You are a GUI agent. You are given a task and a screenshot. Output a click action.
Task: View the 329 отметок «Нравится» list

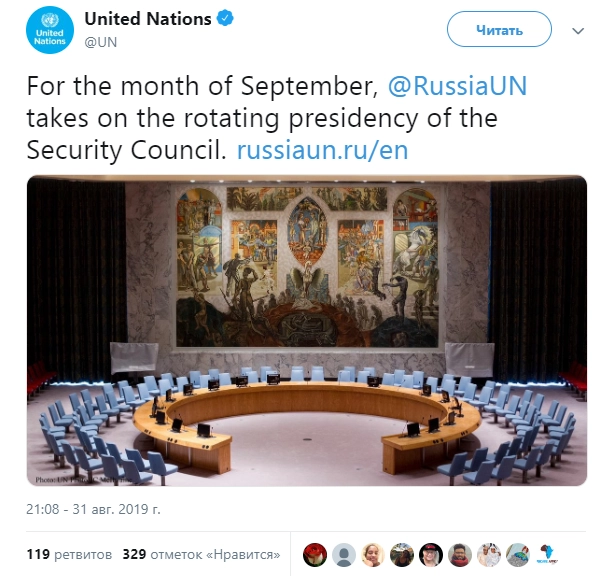click(x=201, y=553)
